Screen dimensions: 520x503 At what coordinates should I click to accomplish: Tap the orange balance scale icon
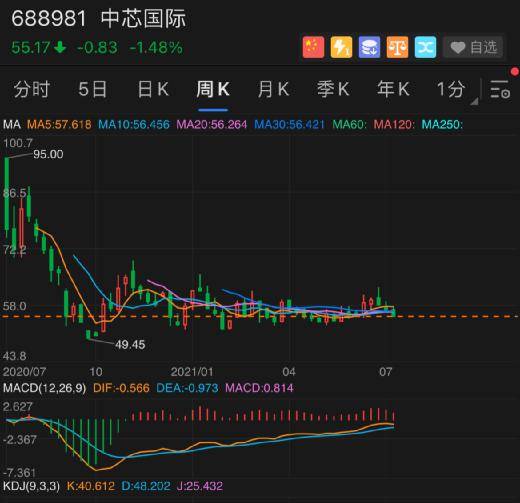[397, 47]
